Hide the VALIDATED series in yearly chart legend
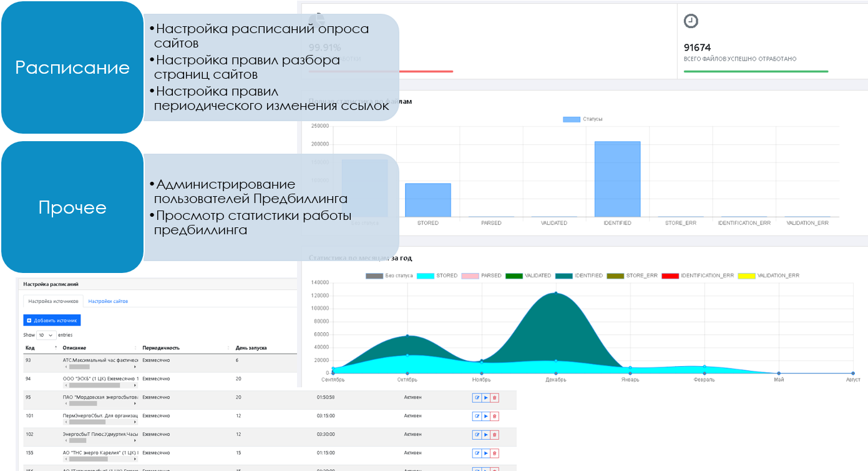Screen dimensions: 868x471 [x=528, y=275]
